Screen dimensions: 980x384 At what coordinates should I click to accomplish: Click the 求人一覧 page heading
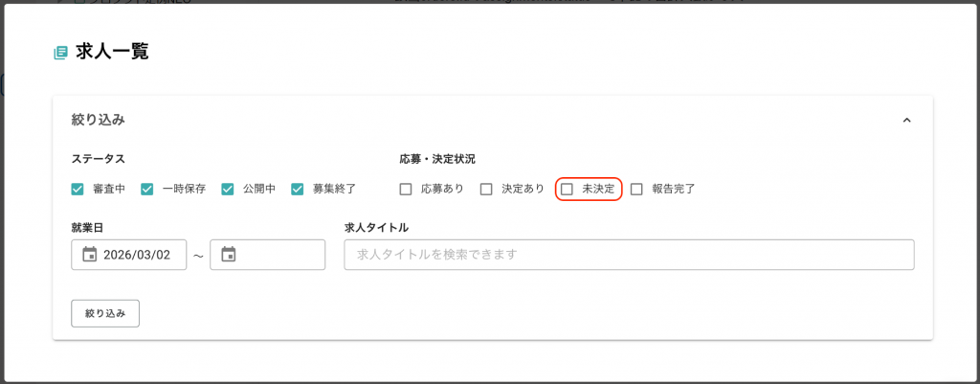coord(112,52)
